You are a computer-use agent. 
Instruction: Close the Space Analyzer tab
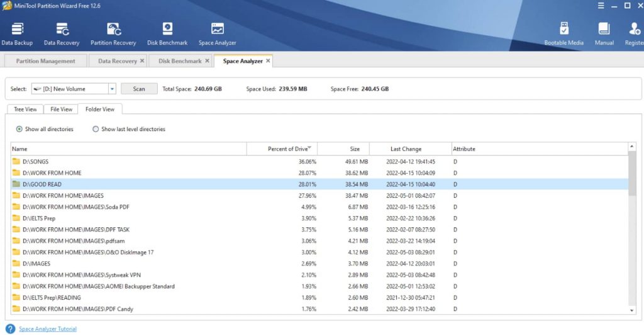coord(268,61)
